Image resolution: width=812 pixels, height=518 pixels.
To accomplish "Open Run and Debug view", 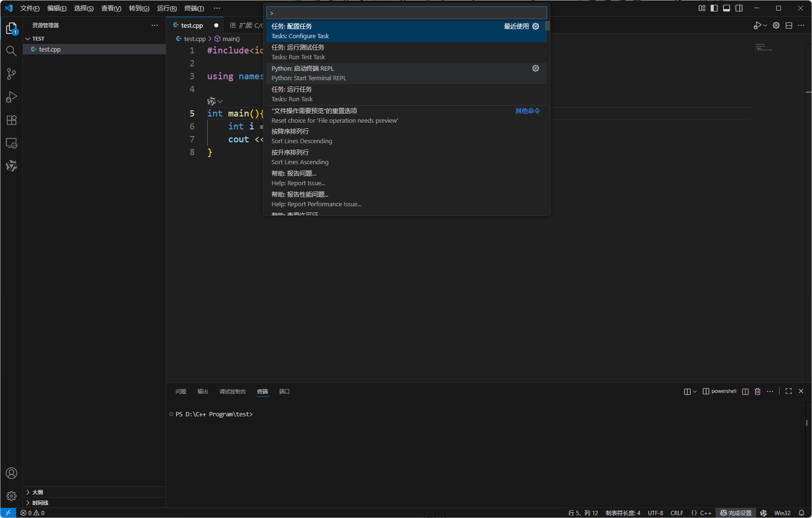I will (x=11, y=97).
